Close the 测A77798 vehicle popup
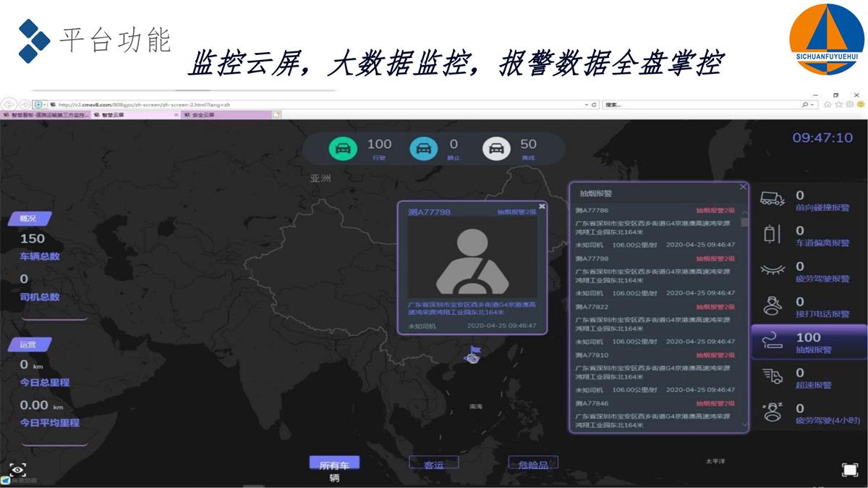 tap(542, 206)
